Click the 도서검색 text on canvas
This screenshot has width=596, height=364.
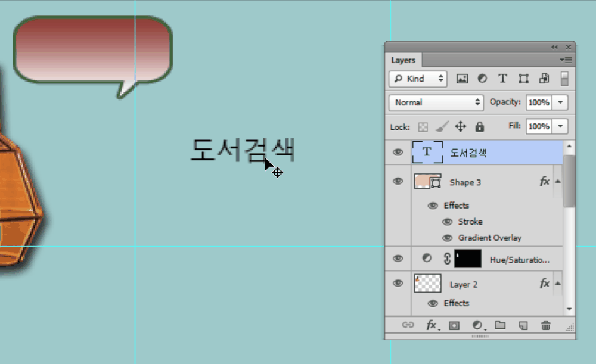point(243,151)
